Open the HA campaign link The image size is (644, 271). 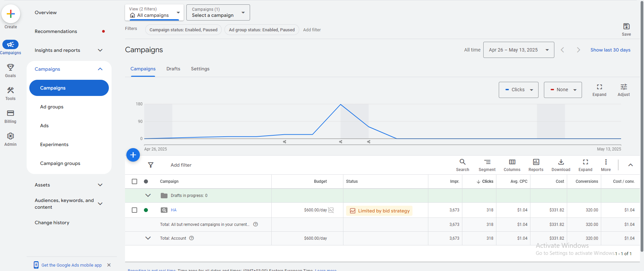coord(174,210)
